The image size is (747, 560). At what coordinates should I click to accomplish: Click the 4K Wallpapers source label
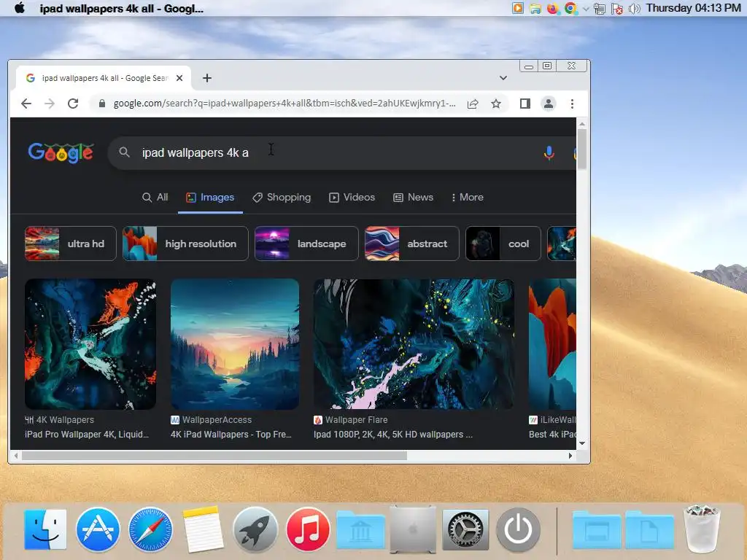coord(65,419)
